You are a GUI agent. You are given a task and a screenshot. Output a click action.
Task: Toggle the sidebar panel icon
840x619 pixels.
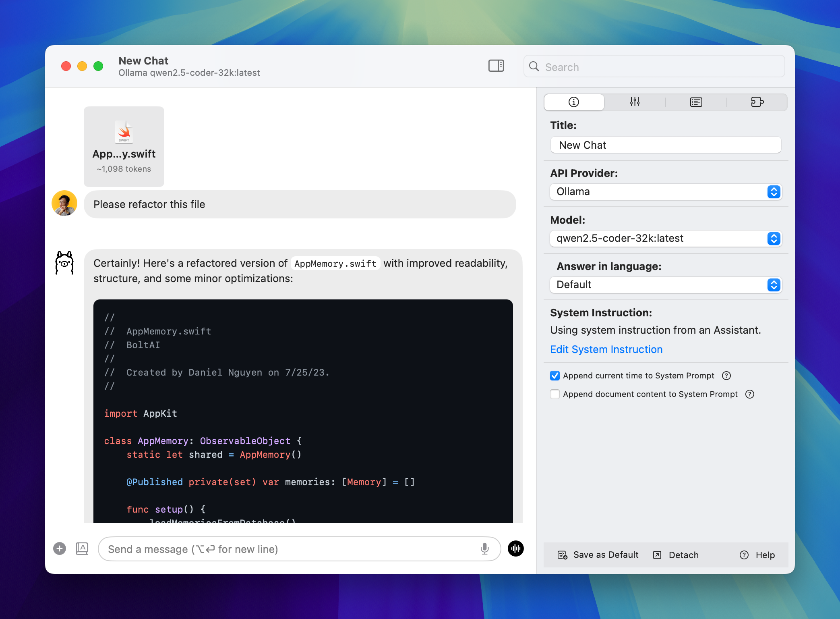click(x=496, y=66)
